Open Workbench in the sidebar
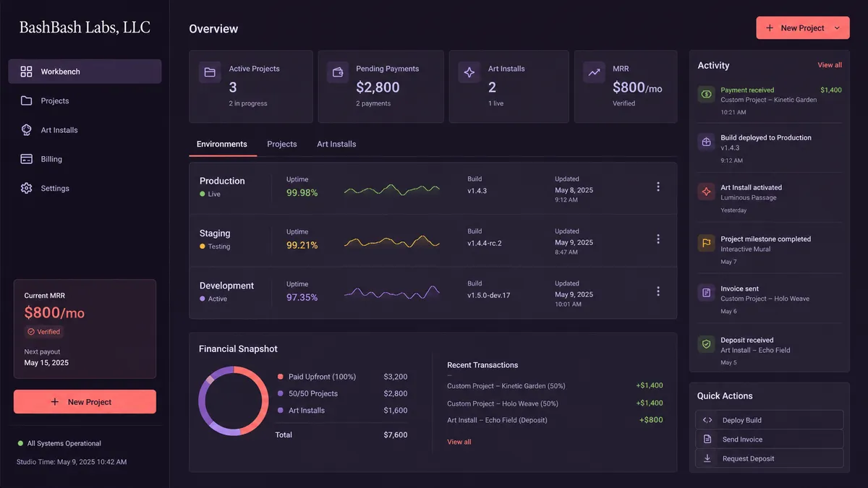 pyautogui.click(x=85, y=72)
